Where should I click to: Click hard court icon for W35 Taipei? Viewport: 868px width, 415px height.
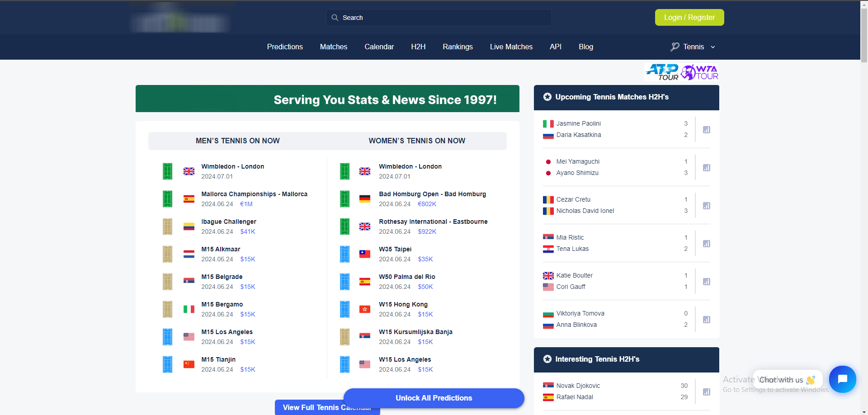coord(345,254)
